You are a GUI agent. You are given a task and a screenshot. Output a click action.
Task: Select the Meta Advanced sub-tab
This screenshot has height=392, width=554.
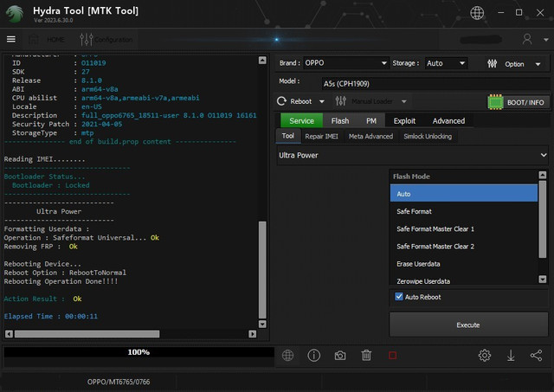tap(370, 137)
